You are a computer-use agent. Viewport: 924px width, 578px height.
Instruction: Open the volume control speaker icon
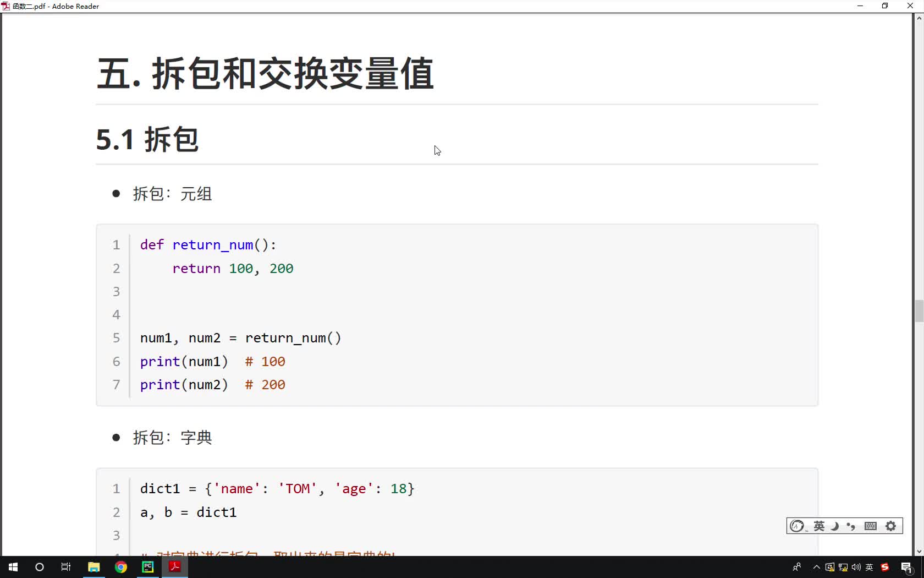tap(856, 567)
